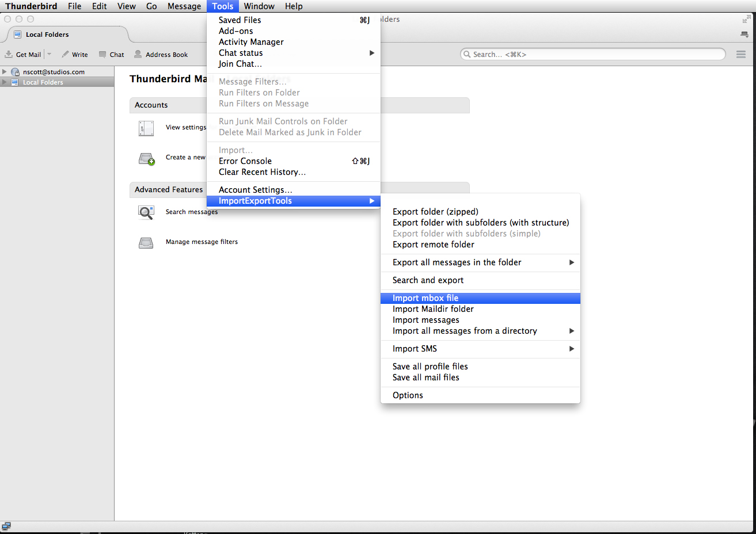
Task: Open the Address Book toolbar icon
Action: coord(138,54)
